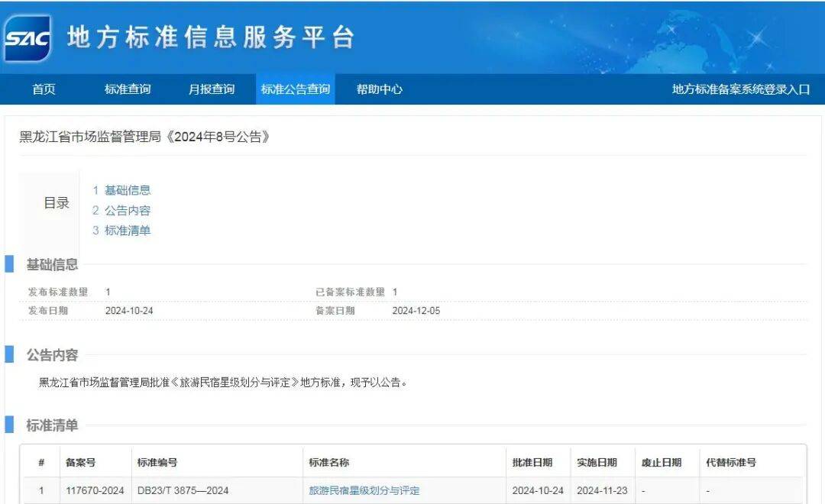Click the 批准日期 column header
This screenshot has width=825, height=504.
pos(532,463)
